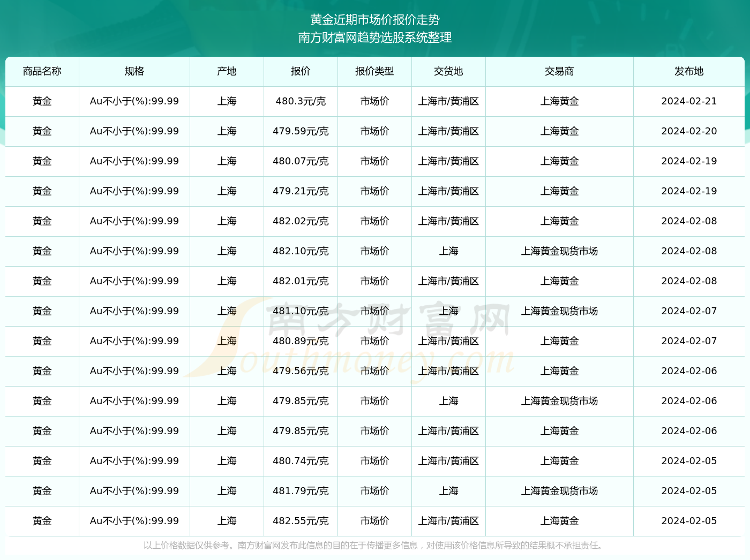750x560 pixels.
Task: Click the disclaimer text at the bottom
Action: point(375,547)
